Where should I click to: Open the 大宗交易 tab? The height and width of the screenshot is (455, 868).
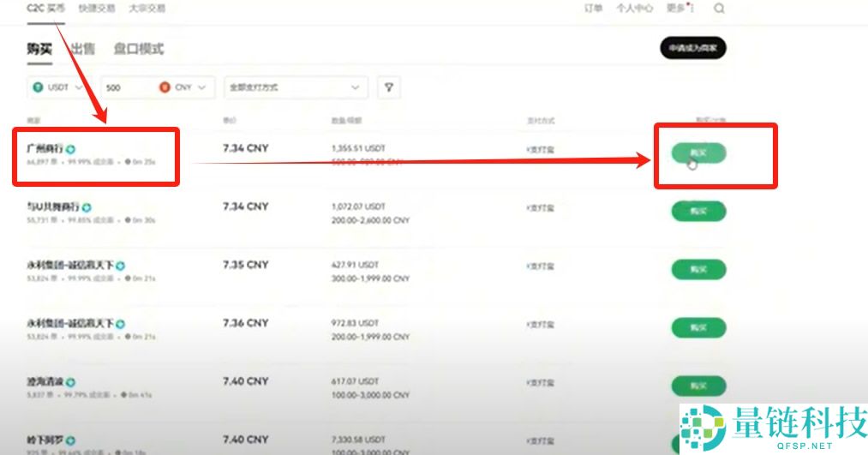[147, 9]
